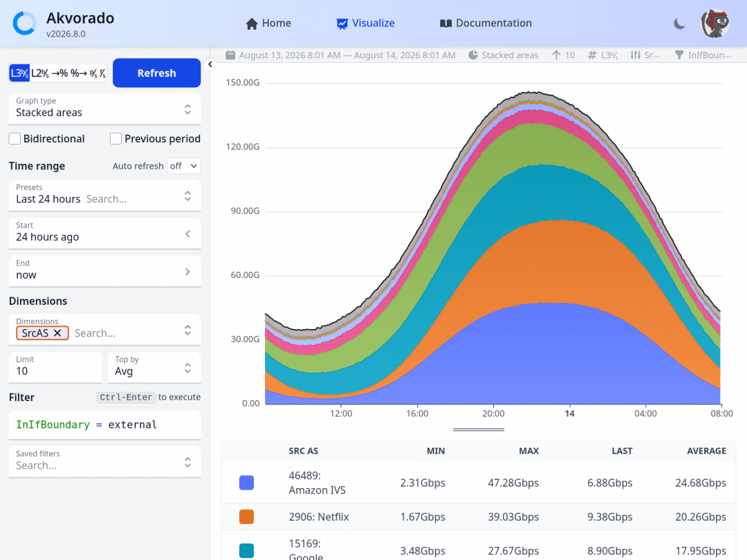Collapse the options side panel arrow
Viewport: 747px width, 560px height.
click(x=210, y=64)
